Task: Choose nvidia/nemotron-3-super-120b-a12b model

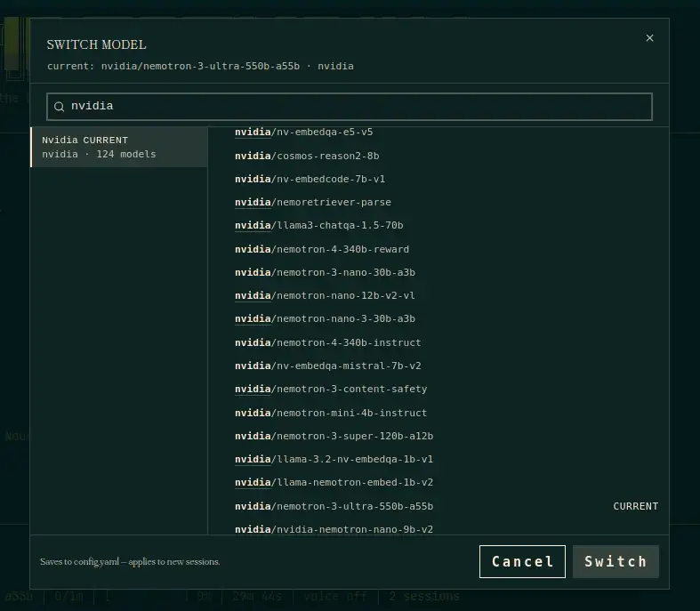Action: (439, 436)
